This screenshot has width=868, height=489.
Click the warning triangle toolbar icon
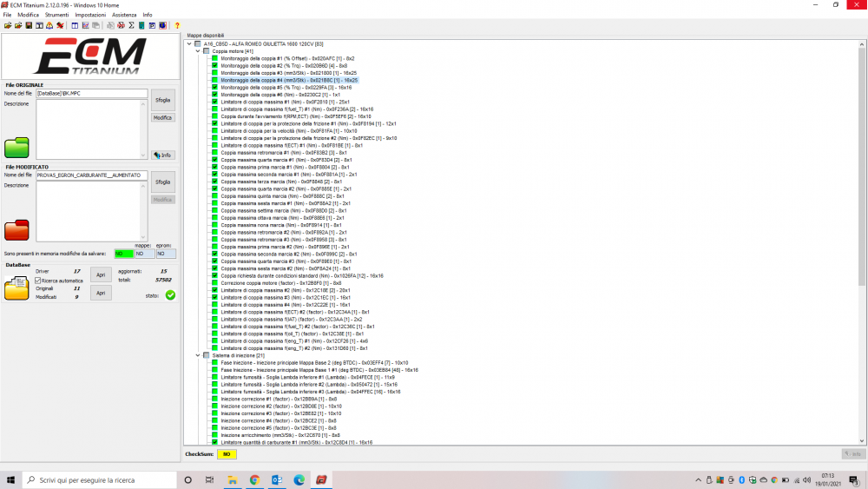click(x=49, y=25)
